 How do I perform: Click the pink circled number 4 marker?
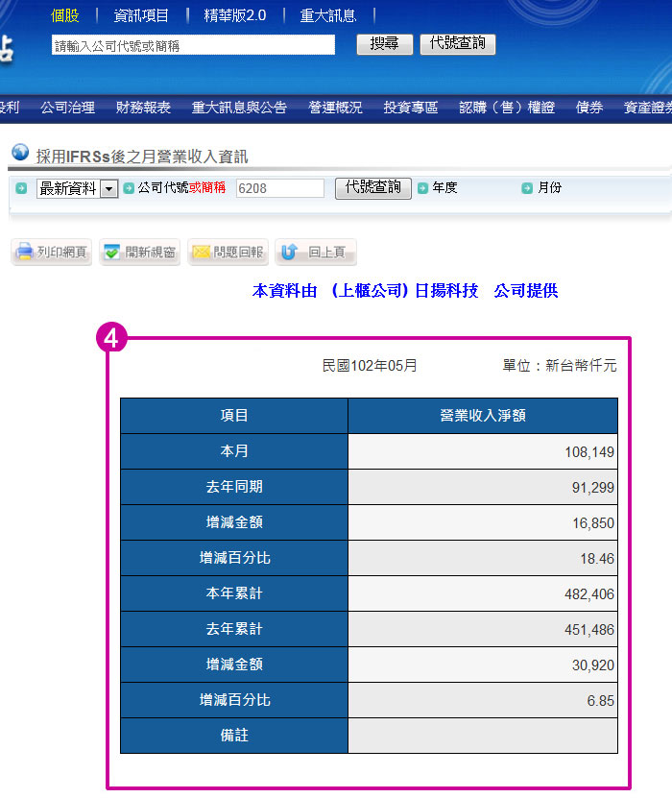111,339
